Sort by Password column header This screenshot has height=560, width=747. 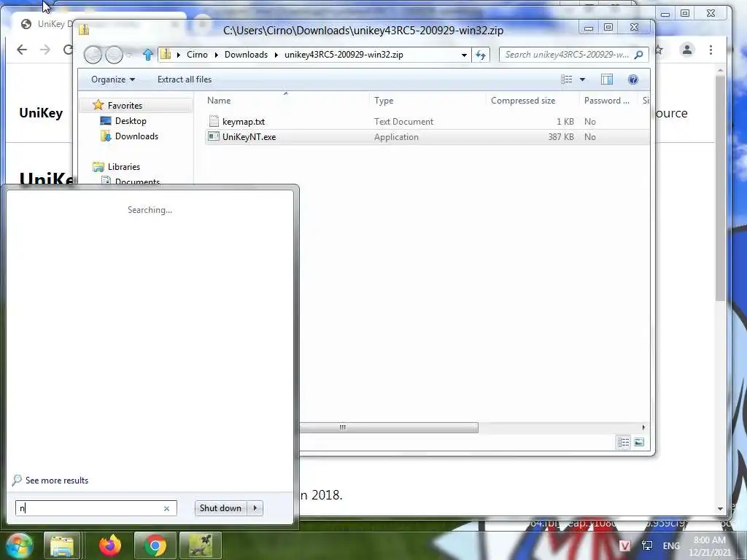point(606,101)
